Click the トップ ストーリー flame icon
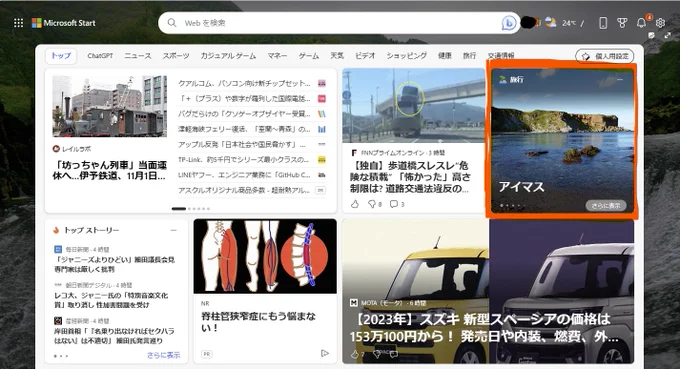Image resolution: width=680 pixels, height=369 pixels. (x=56, y=230)
